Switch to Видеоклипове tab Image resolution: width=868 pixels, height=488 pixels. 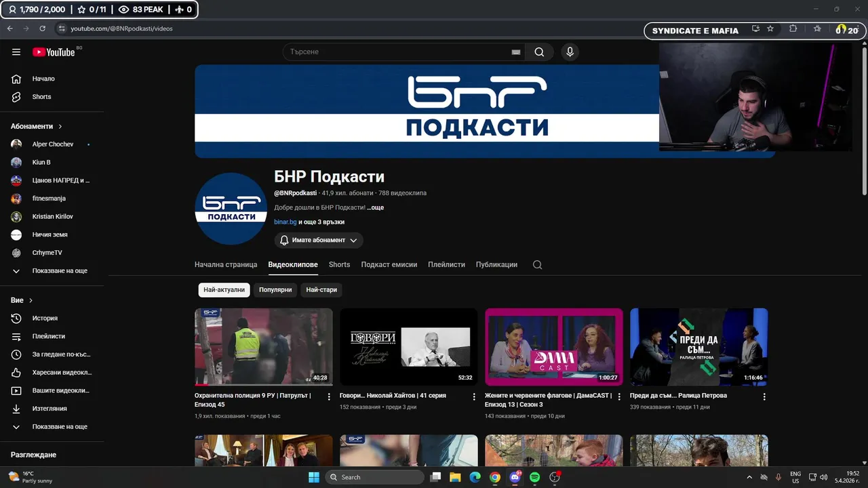pyautogui.click(x=293, y=264)
